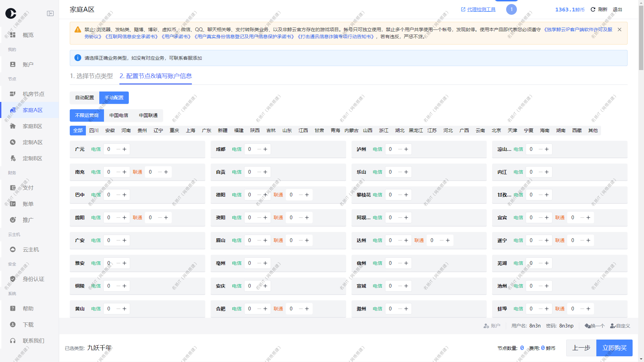This screenshot has height=362, width=644.
Task: Increase 成都 电信 node count
Action: tap(265, 149)
